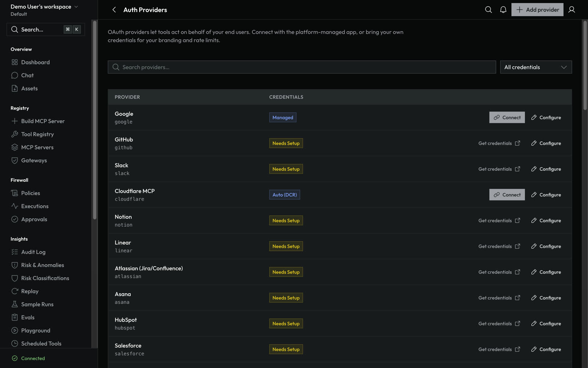Navigate to Tool Registry

coord(37,134)
